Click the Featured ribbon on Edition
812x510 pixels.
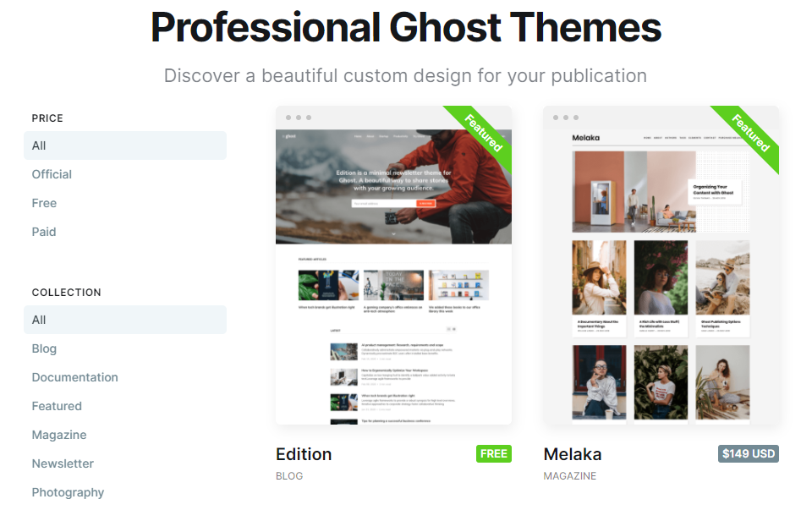[x=484, y=133]
